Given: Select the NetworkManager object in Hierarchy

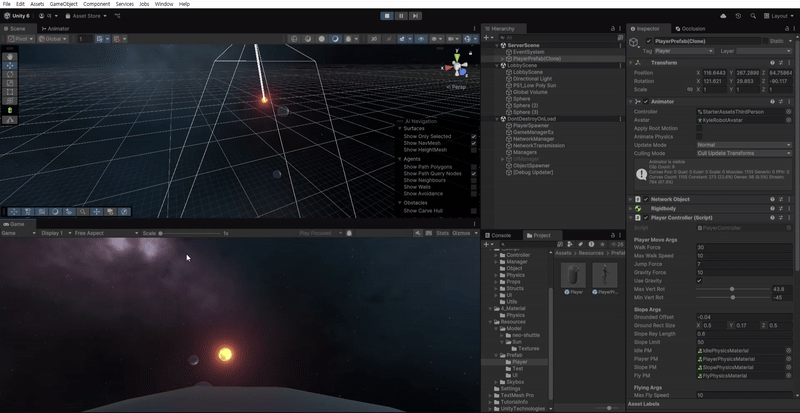Looking at the screenshot, I should coord(532,138).
